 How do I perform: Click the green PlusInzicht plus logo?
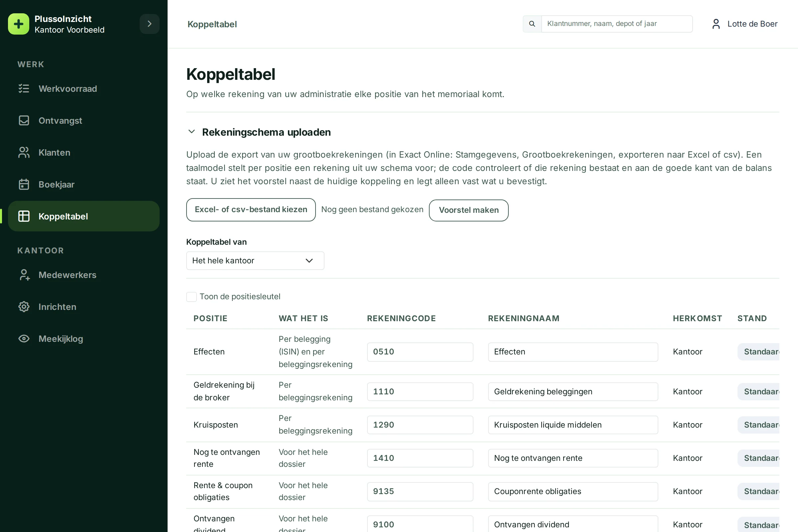point(19,24)
